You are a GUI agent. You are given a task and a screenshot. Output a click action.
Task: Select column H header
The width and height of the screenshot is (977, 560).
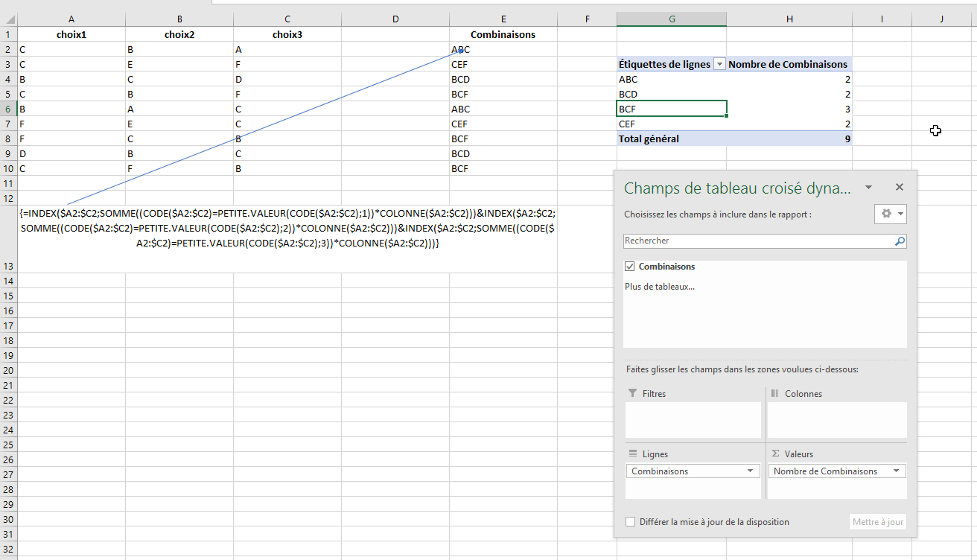pyautogui.click(x=789, y=19)
